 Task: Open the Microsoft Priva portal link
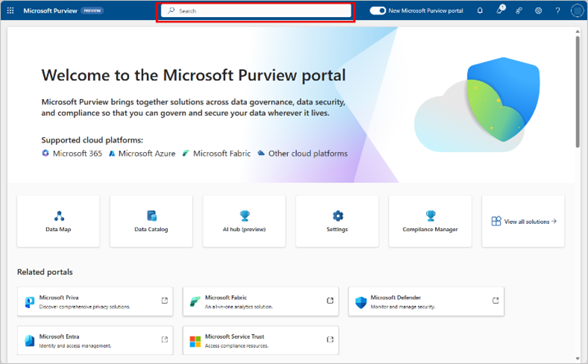[x=95, y=301]
